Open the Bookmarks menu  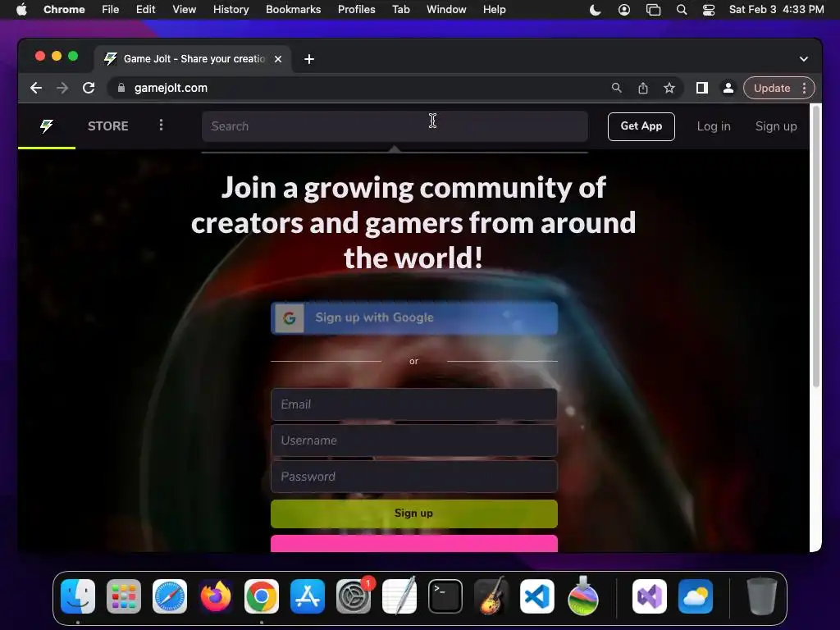pyautogui.click(x=293, y=10)
